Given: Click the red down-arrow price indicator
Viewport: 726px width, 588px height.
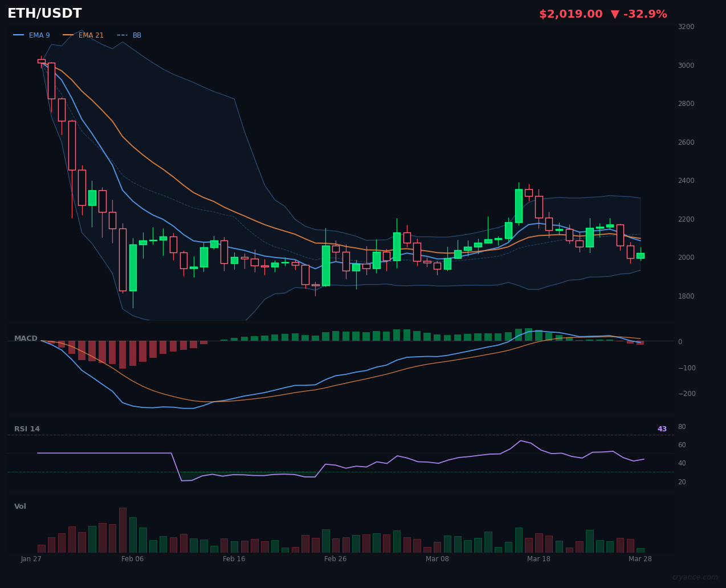Looking at the screenshot, I should (615, 14).
